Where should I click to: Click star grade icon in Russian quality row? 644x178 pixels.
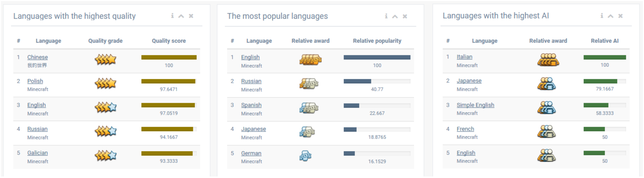point(105,131)
